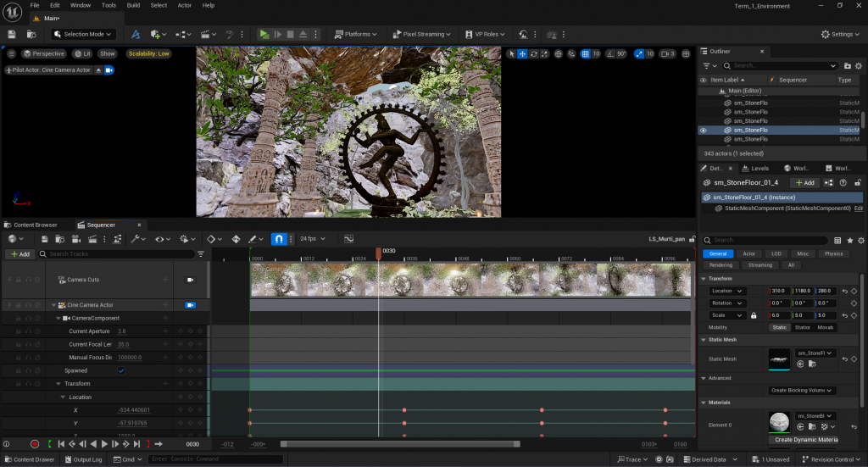Open the Actor menu
This screenshot has width=868, height=467.
184,6
